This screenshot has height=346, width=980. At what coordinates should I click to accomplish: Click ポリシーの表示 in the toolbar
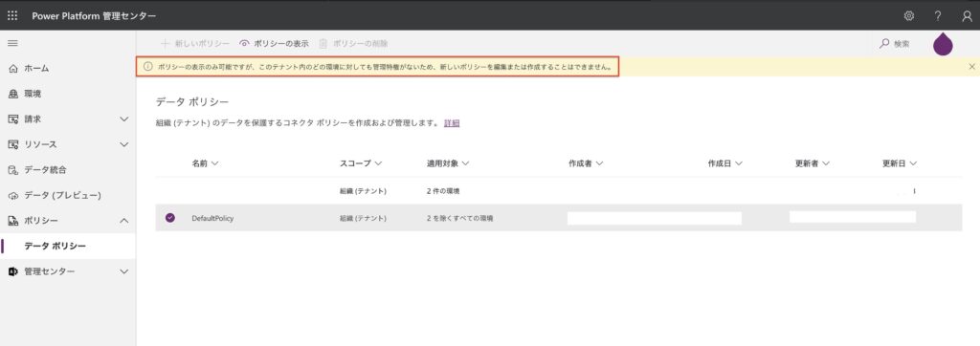(x=274, y=44)
